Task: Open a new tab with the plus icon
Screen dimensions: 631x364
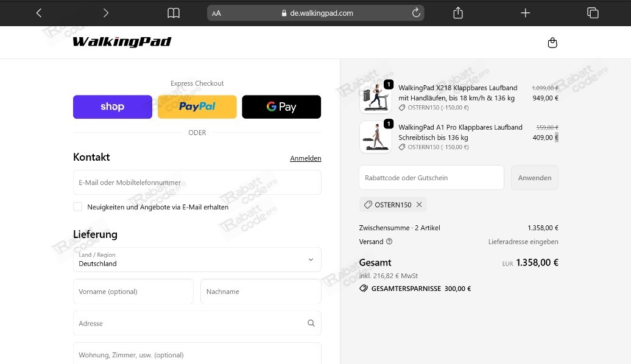Action: pos(525,12)
